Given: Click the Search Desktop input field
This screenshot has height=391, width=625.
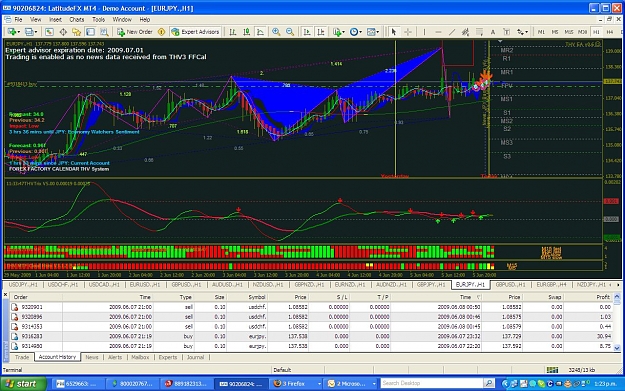Looking at the screenshot, I should 432,383.
